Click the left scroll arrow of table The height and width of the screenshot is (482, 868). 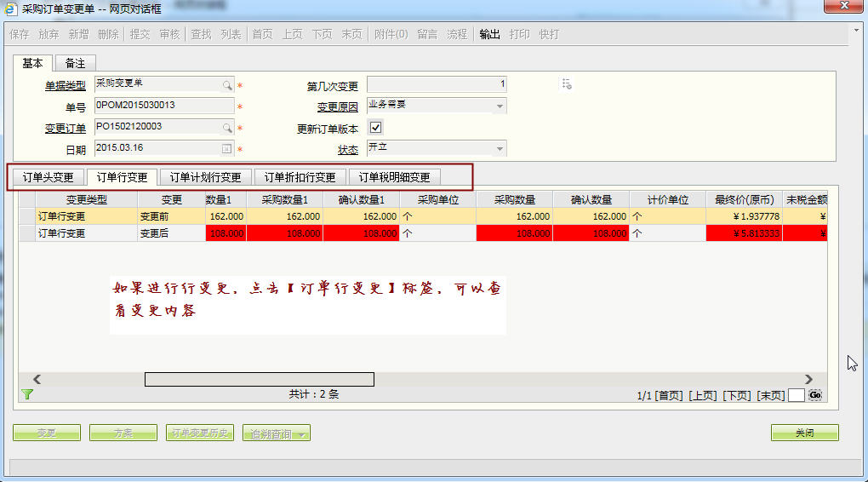point(37,379)
